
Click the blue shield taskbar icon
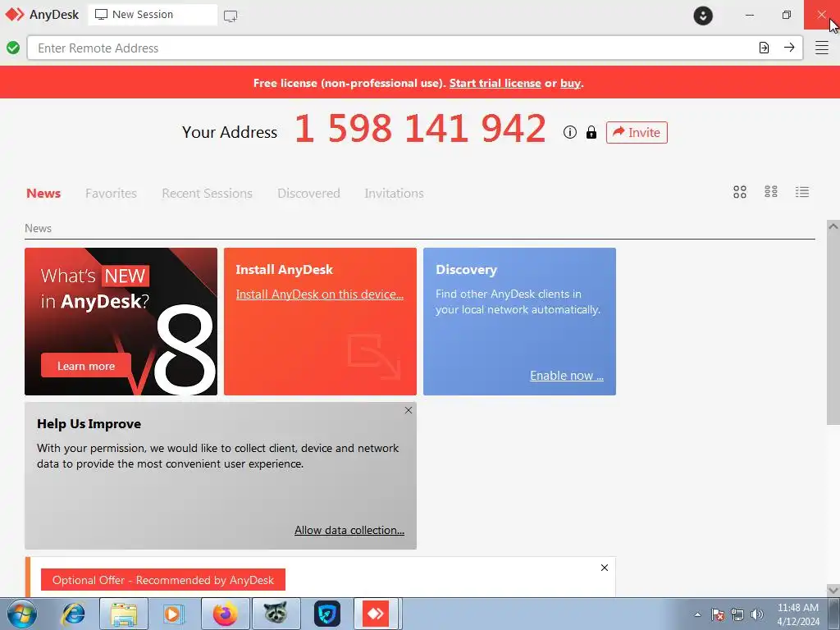(326, 614)
